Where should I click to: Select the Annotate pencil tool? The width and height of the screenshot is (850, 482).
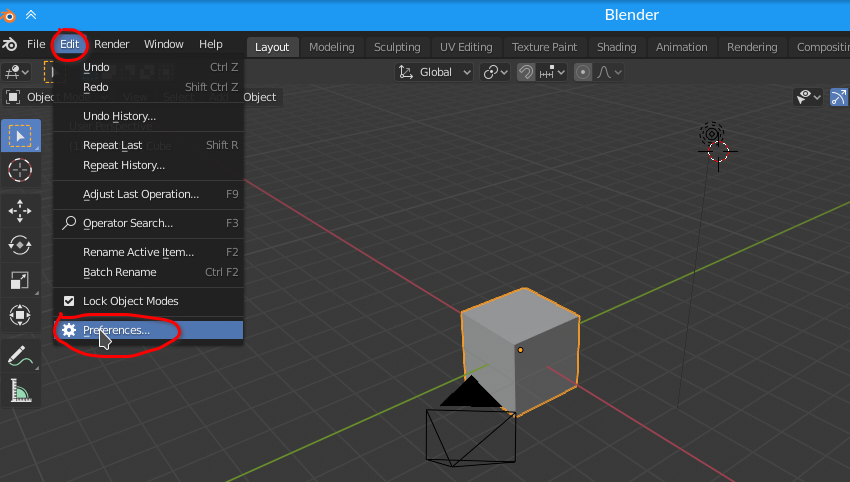tap(21, 356)
